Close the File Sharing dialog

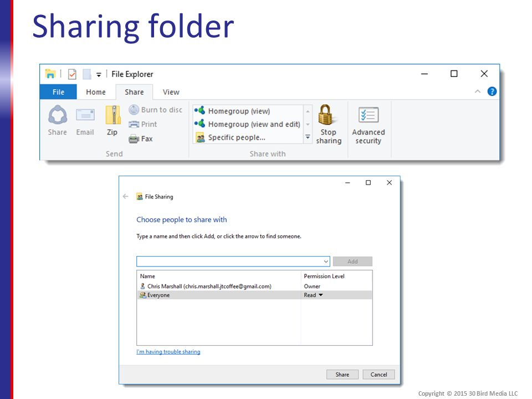click(389, 182)
